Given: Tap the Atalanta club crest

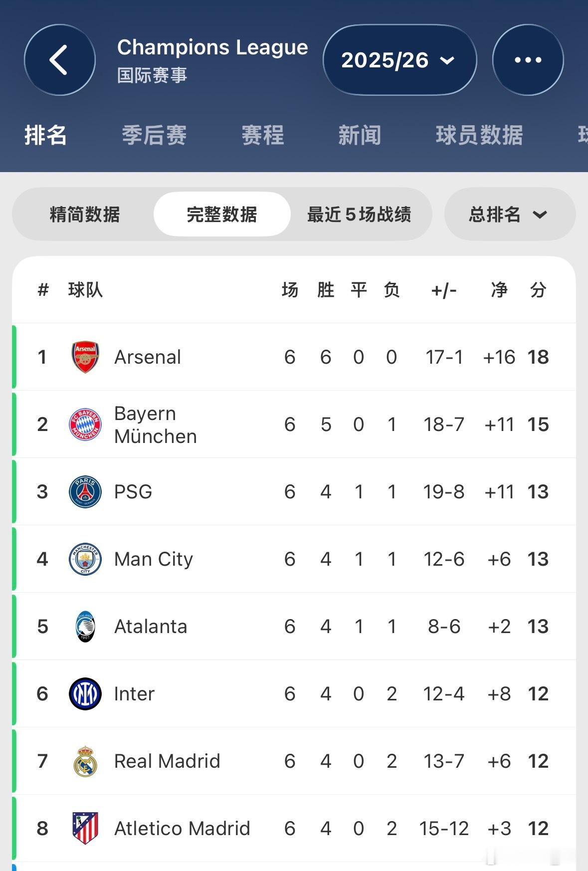Looking at the screenshot, I should pyautogui.click(x=85, y=627).
